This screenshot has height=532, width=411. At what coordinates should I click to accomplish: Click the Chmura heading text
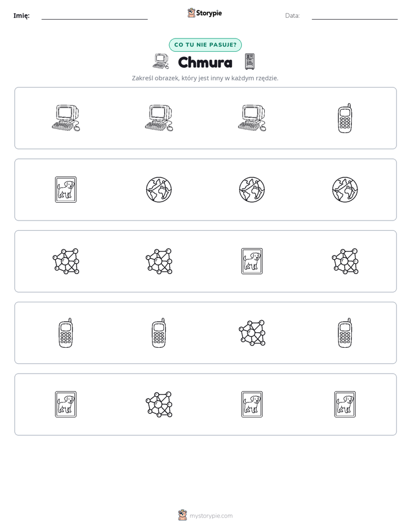tap(205, 62)
